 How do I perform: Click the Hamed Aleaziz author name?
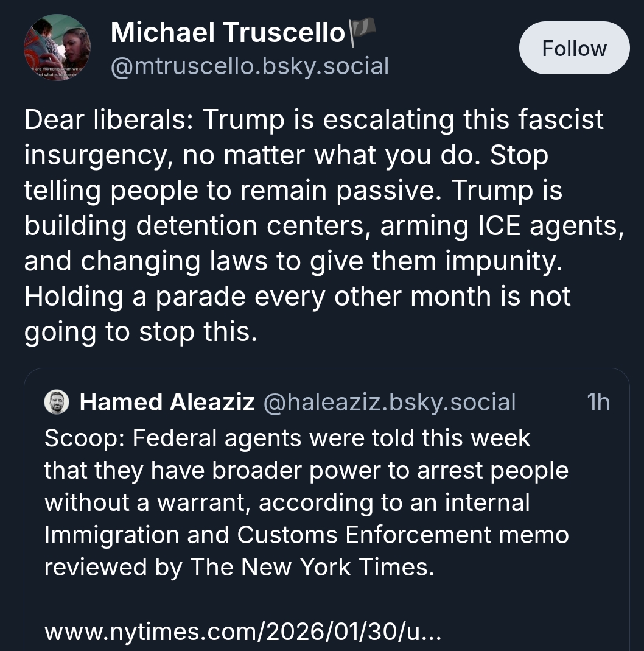coord(167,402)
